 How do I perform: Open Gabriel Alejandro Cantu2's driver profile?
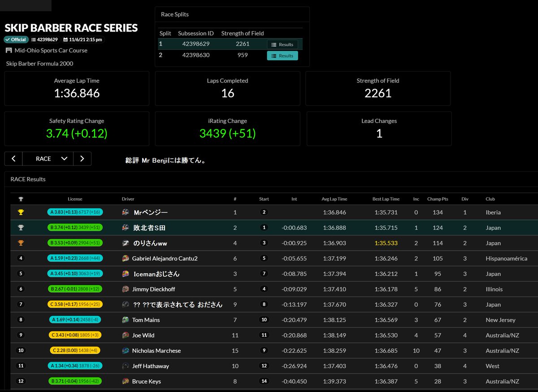point(165,258)
